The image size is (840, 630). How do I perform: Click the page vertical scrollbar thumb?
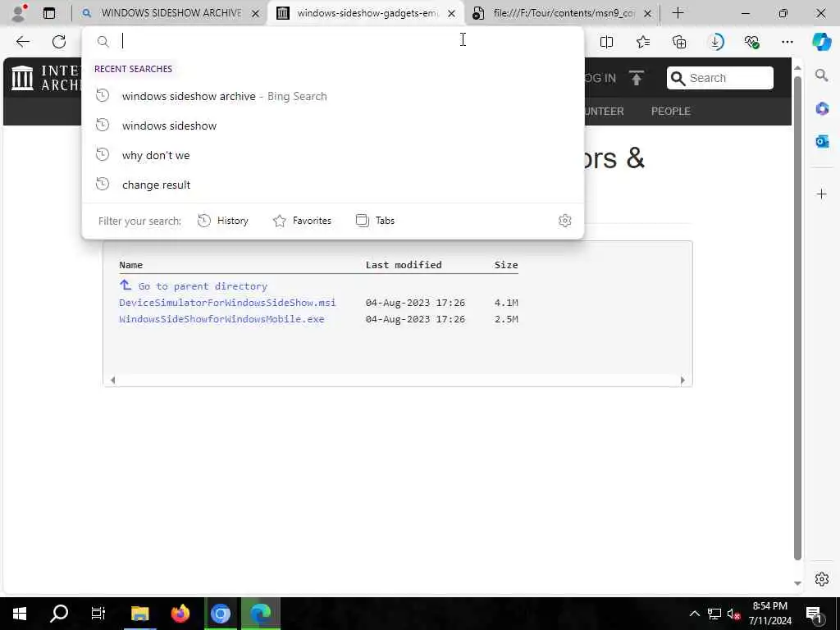pos(797,319)
